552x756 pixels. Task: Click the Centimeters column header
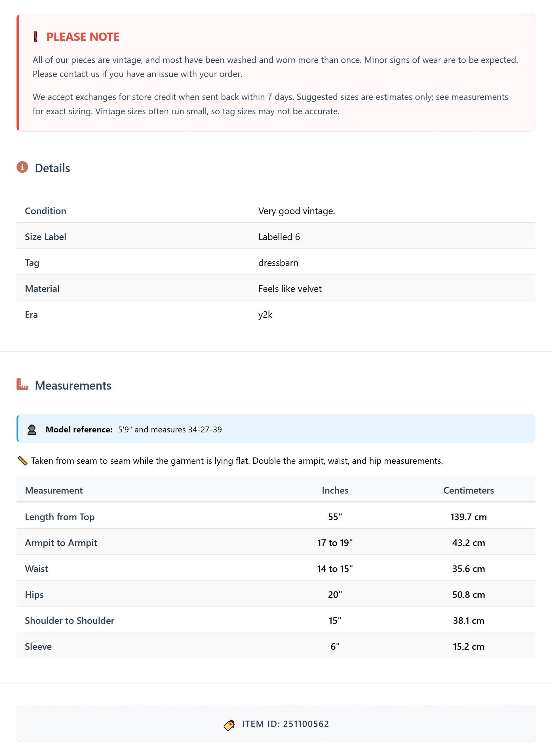pos(469,490)
